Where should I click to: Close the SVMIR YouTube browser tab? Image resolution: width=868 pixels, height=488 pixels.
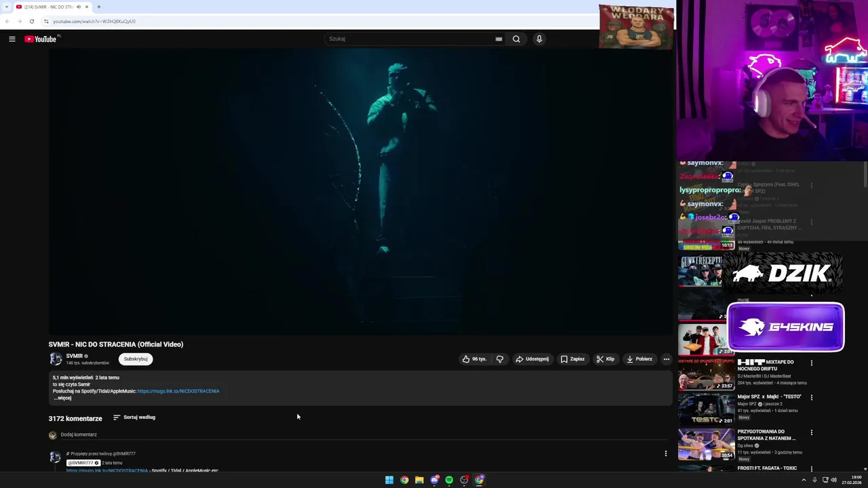(87, 7)
